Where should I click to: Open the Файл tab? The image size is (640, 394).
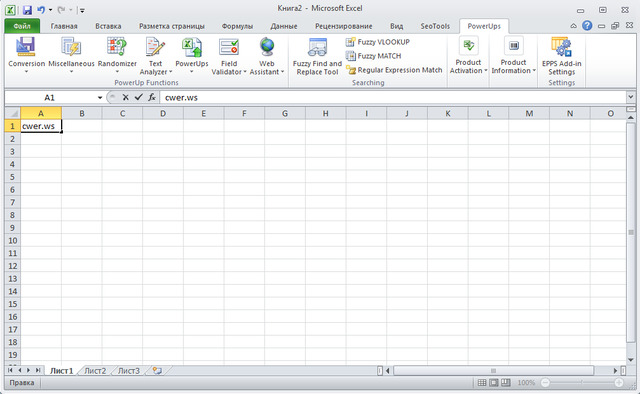point(22,26)
